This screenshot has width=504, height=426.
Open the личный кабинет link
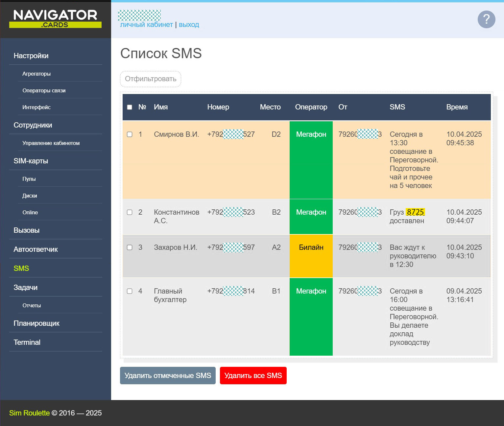(146, 25)
